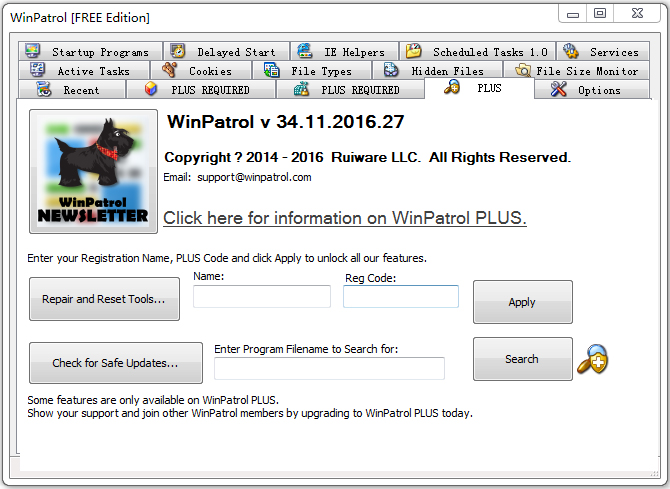Screen dimensions: 670x489
Task: Click the Startup Programs monitor icon
Action: click(x=32, y=51)
